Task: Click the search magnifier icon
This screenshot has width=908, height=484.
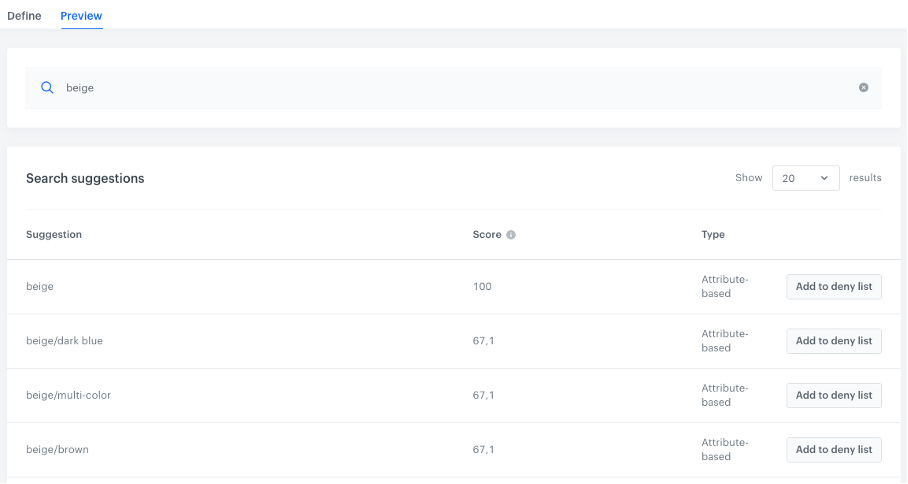Action: click(47, 88)
